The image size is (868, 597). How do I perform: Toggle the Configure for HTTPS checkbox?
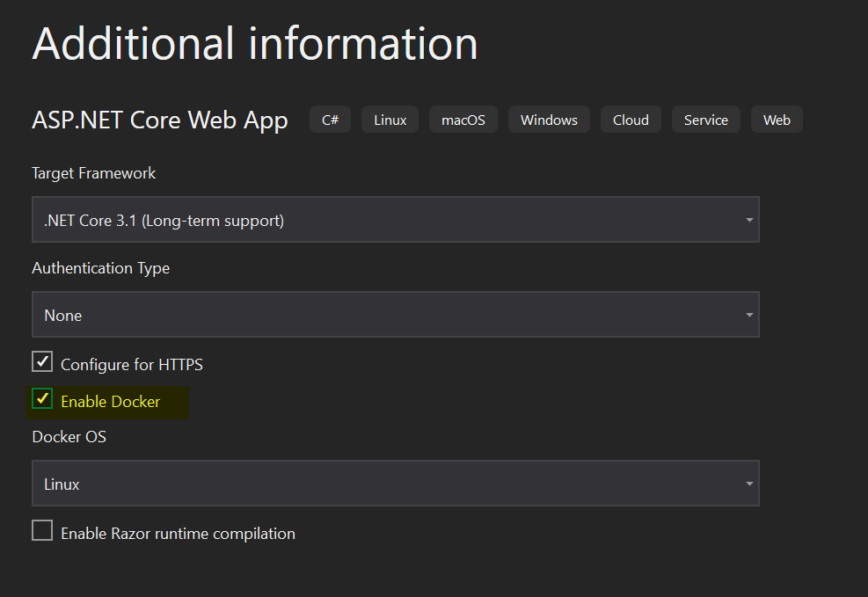point(42,362)
